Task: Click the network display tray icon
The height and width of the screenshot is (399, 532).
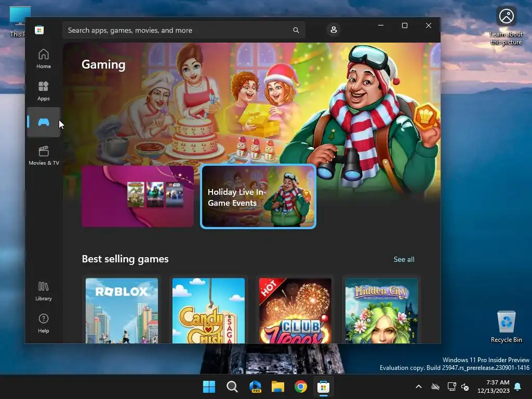Action: 451,387
